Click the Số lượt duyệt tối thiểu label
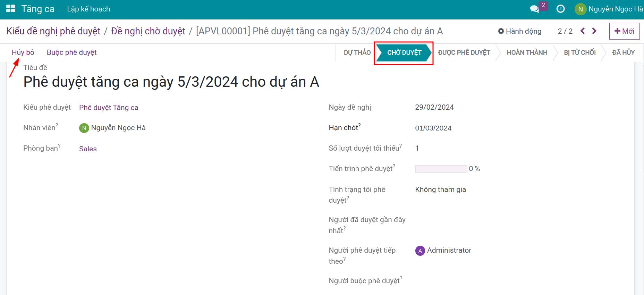 click(365, 148)
